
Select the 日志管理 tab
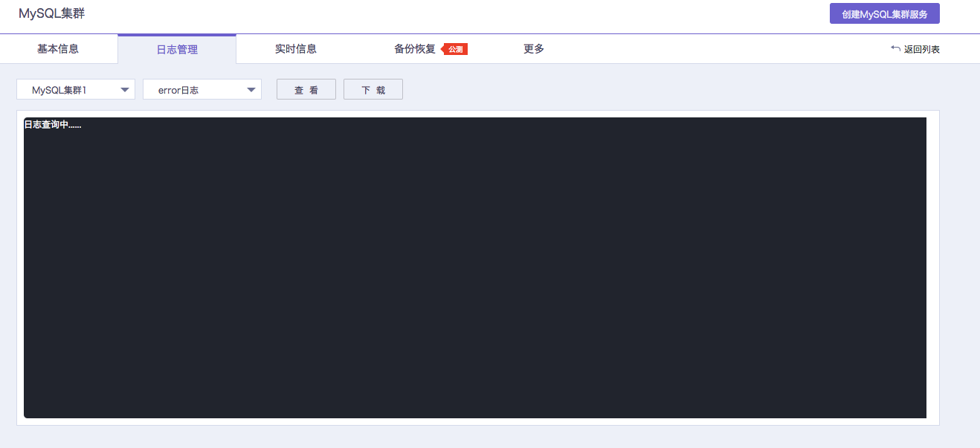point(177,50)
